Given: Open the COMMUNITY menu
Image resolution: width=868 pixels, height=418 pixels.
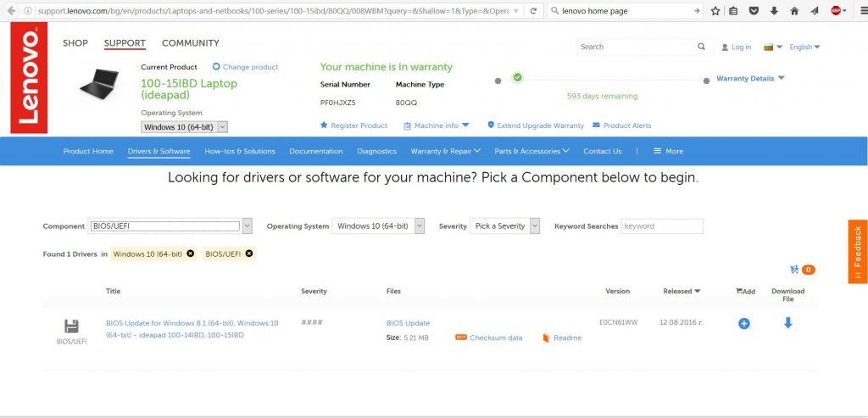Looking at the screenshot, I should pos(191,43).
